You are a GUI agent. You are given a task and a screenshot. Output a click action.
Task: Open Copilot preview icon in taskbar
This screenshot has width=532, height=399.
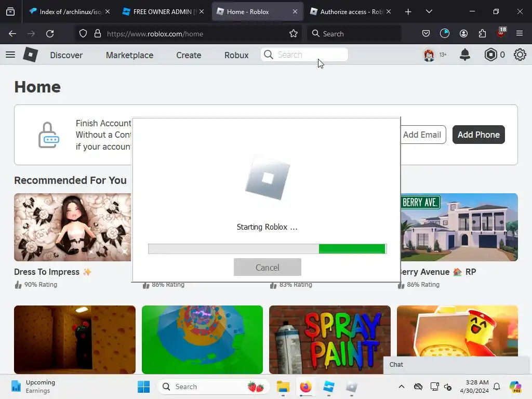click(515, 387)
